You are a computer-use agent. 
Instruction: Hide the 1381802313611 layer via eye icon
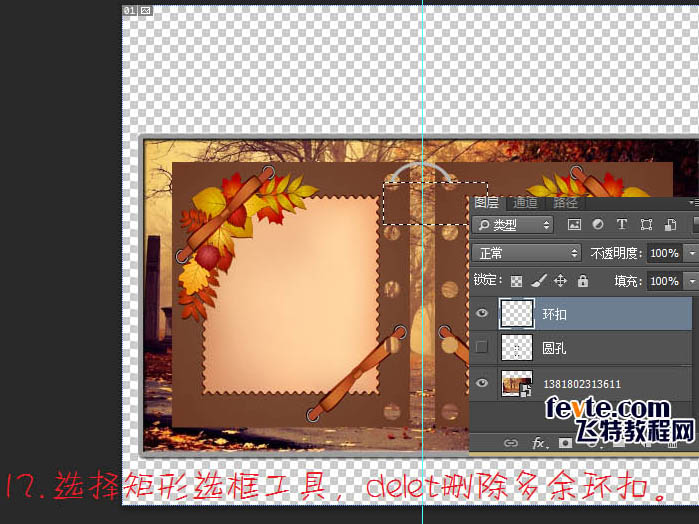click(x=481, y=383)
